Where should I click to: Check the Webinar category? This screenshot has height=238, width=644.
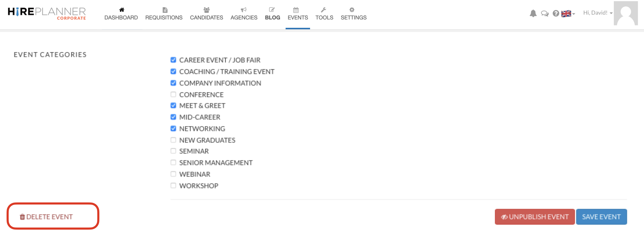click(x=173, y=174)
